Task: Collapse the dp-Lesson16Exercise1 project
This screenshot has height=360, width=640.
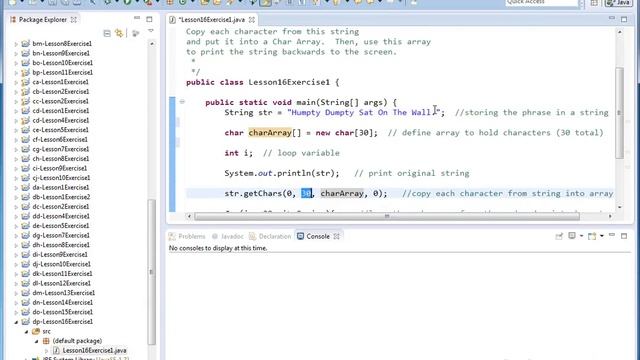Action: tap(16, 322)
